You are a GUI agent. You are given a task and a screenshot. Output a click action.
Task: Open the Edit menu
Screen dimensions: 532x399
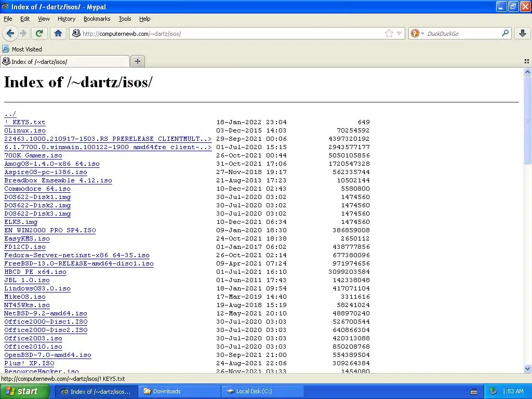[25, 19]
